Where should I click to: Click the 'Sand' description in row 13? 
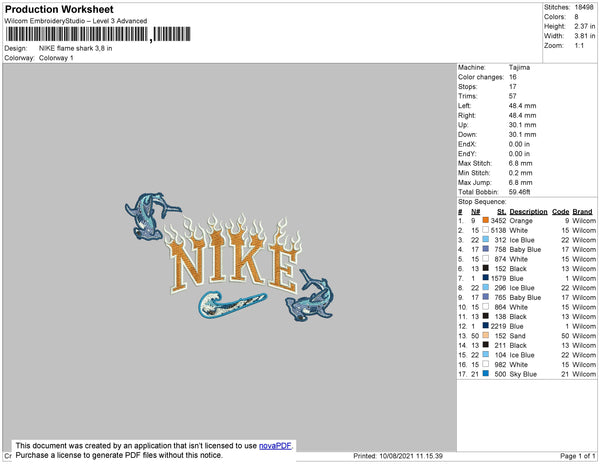517,336
